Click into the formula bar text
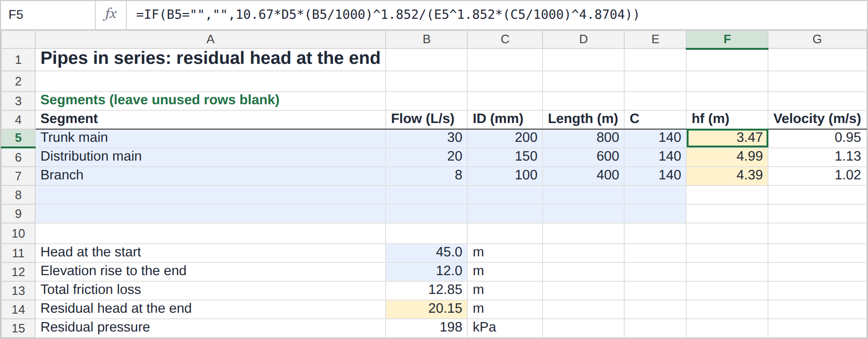868x339 pixels. [x=387, y=15]
